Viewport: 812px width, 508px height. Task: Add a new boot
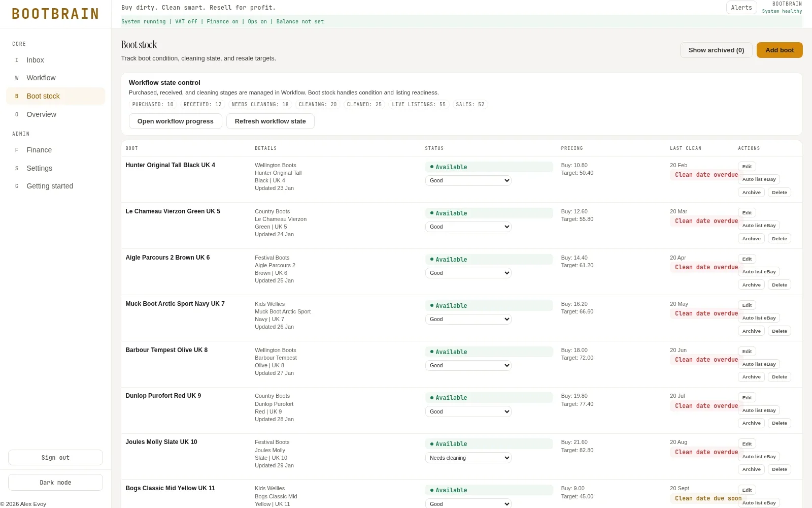[780, 50]
